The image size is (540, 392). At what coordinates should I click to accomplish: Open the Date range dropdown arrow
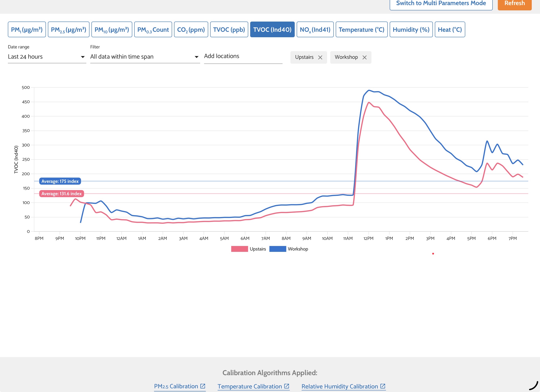coord(83,57)
